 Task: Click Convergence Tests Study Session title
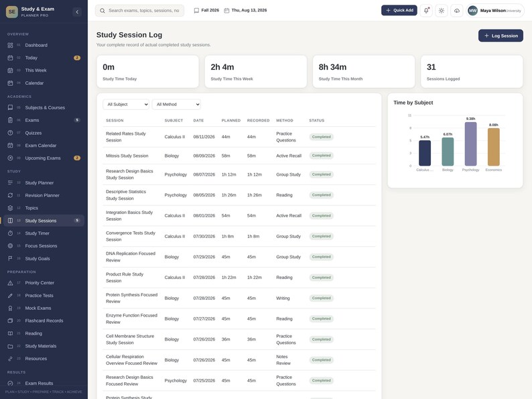click(131, 236)
